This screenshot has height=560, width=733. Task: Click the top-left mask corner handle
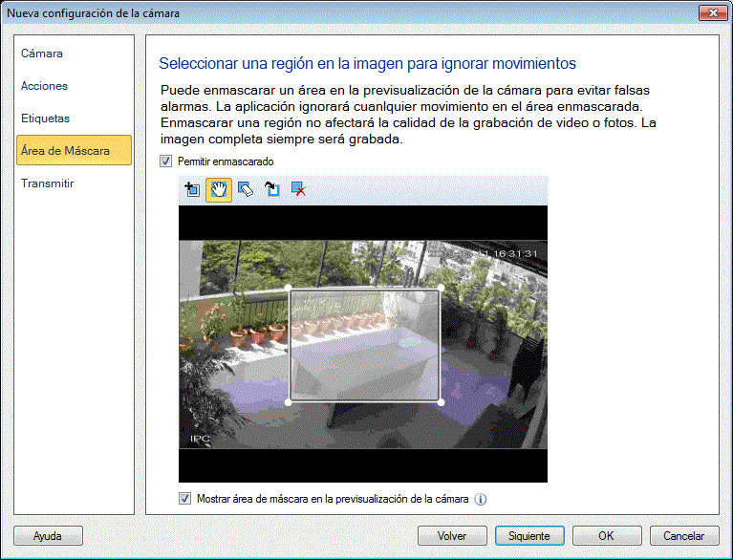tap(290, 288)
